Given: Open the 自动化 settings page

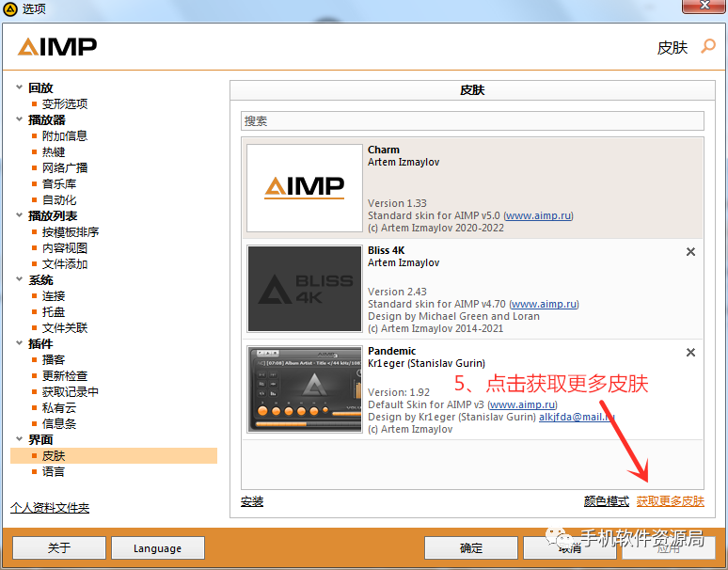Looking at the screenshot, I should [59, 200].
